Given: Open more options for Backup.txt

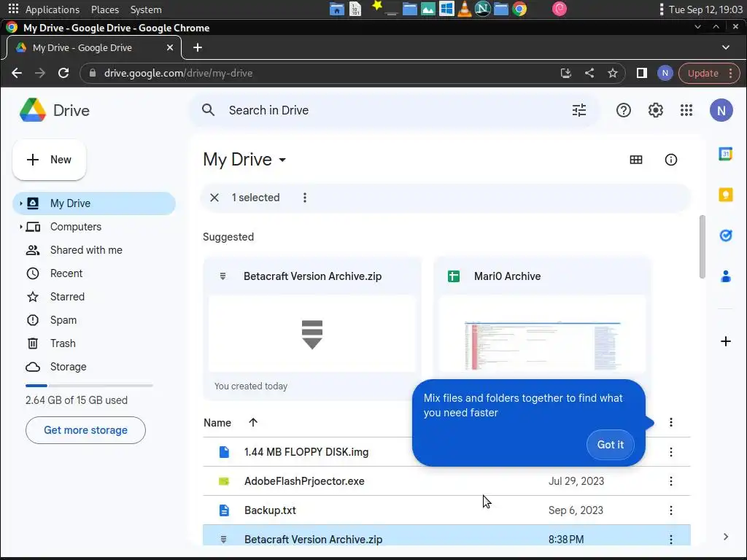Looking at the screenshot, I should coord(671,510).
